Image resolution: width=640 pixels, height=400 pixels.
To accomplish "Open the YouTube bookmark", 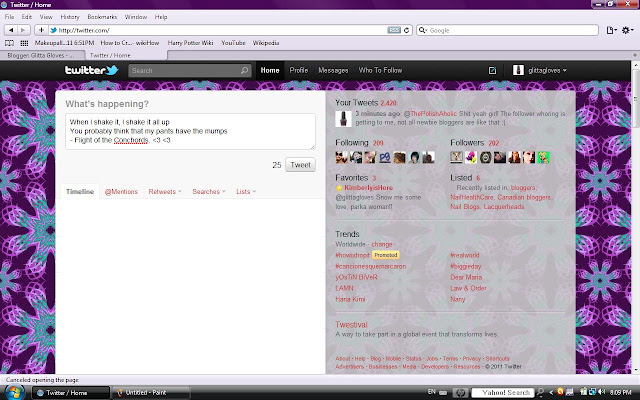I will pyautogui.click(x=233, y=43).
